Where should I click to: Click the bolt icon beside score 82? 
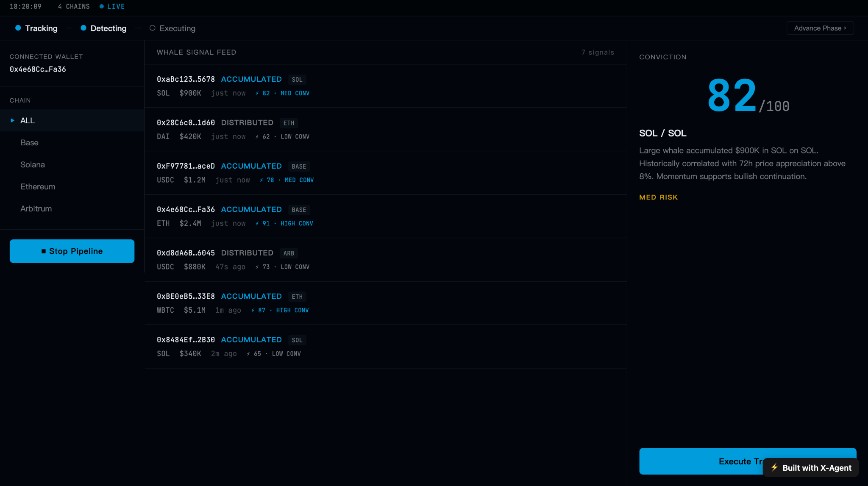tap(257, 93)
